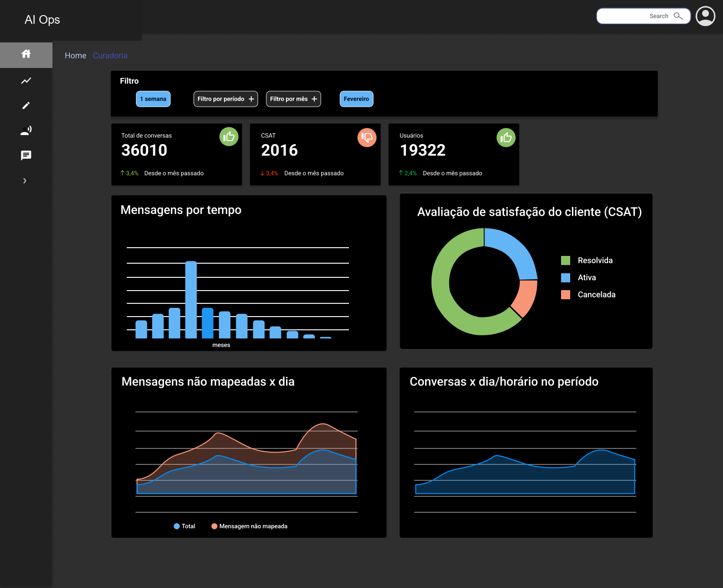This screenshot has width=723, height=588.
Task: Click the Filtro heading
Action: coord(129,81)
